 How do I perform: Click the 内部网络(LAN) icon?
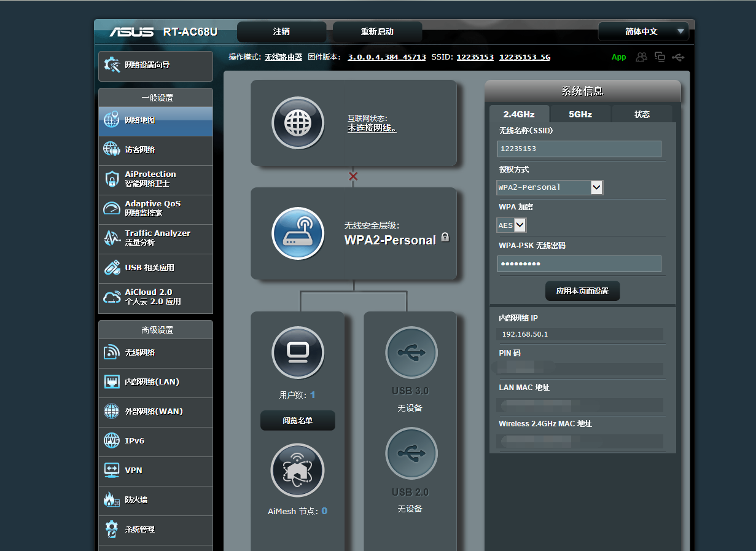tap(111, 381)
